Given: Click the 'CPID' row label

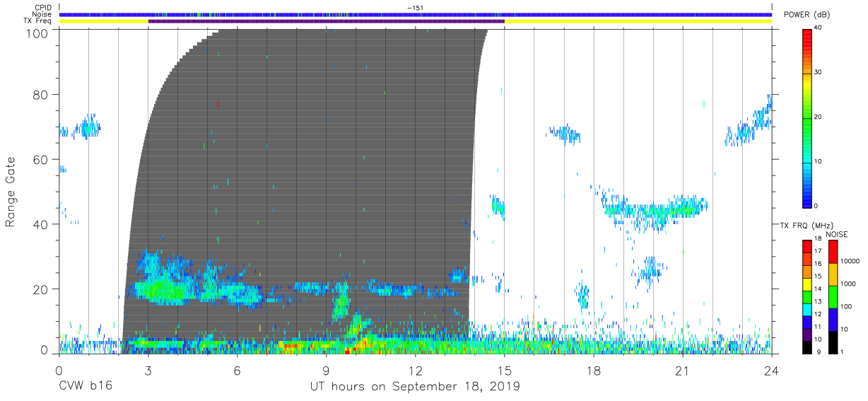Looking at the screenshot, I should [44, 8].
